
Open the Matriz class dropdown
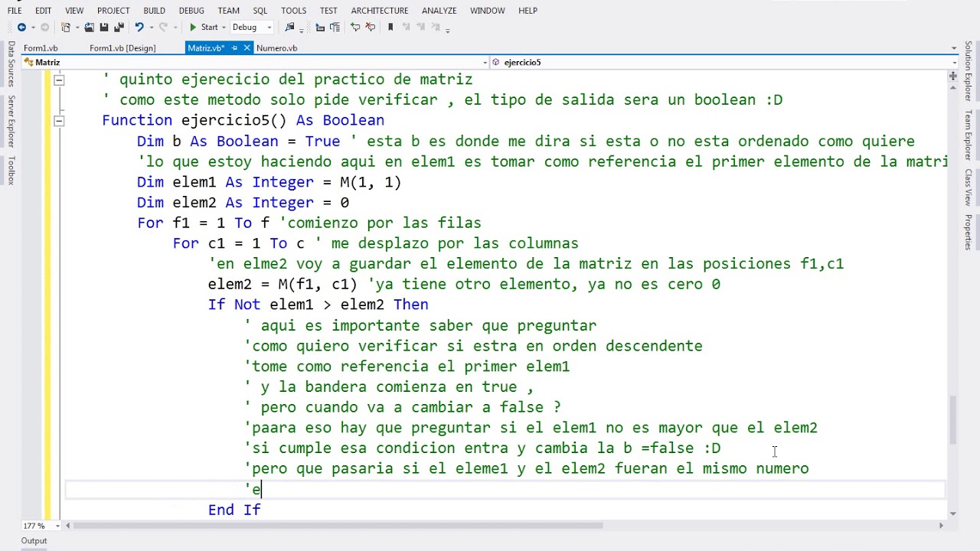(256, 62)
